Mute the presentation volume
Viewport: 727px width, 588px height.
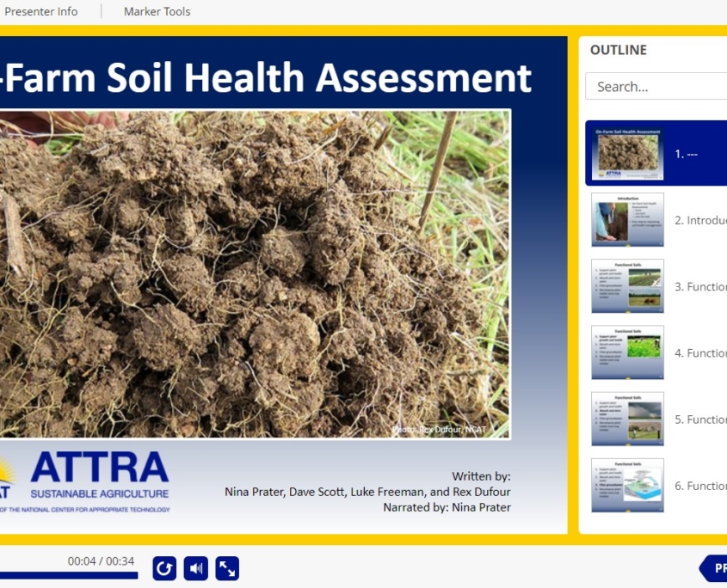point(196,568)
